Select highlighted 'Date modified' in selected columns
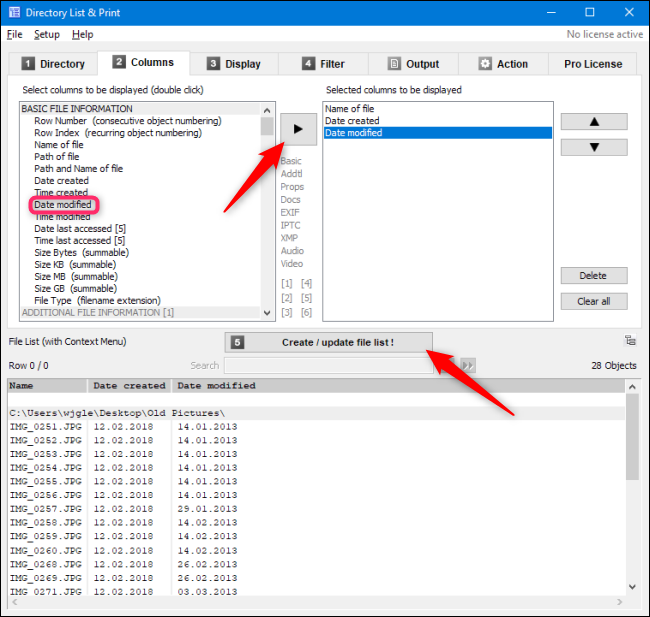 pyautogui.click(x=438, y=133)
